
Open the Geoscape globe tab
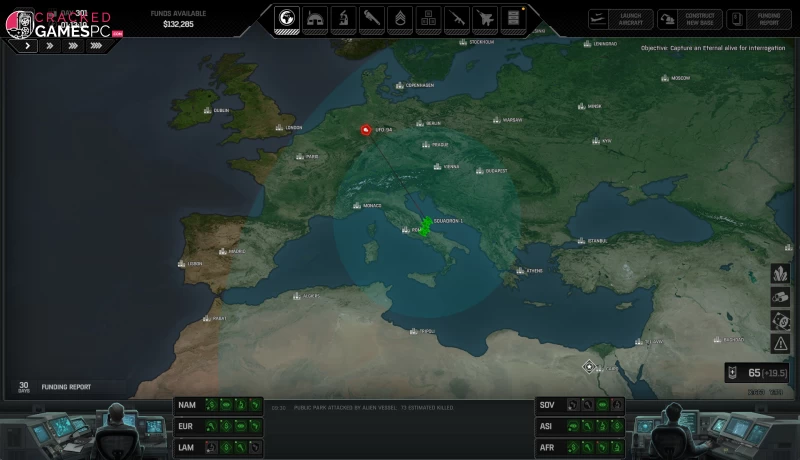[x=287, y=18]
